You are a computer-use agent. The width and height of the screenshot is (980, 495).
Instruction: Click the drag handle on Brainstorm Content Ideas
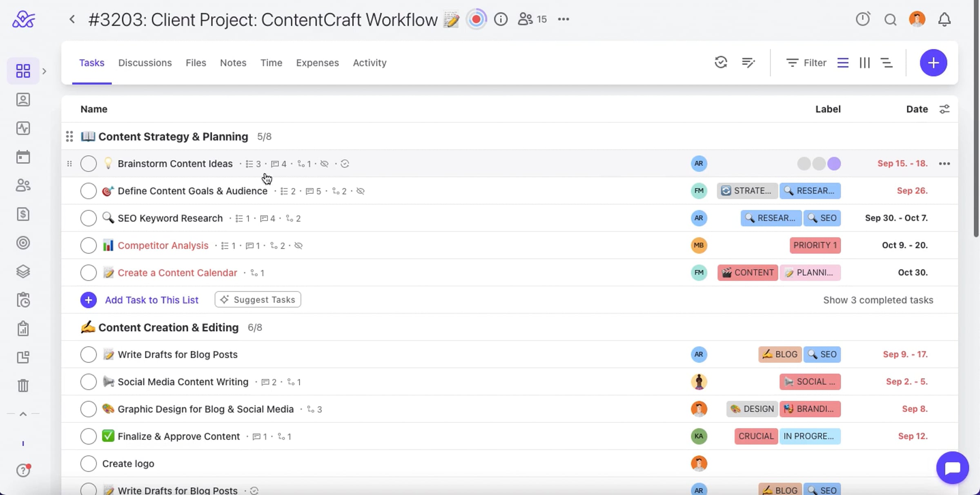69,164
